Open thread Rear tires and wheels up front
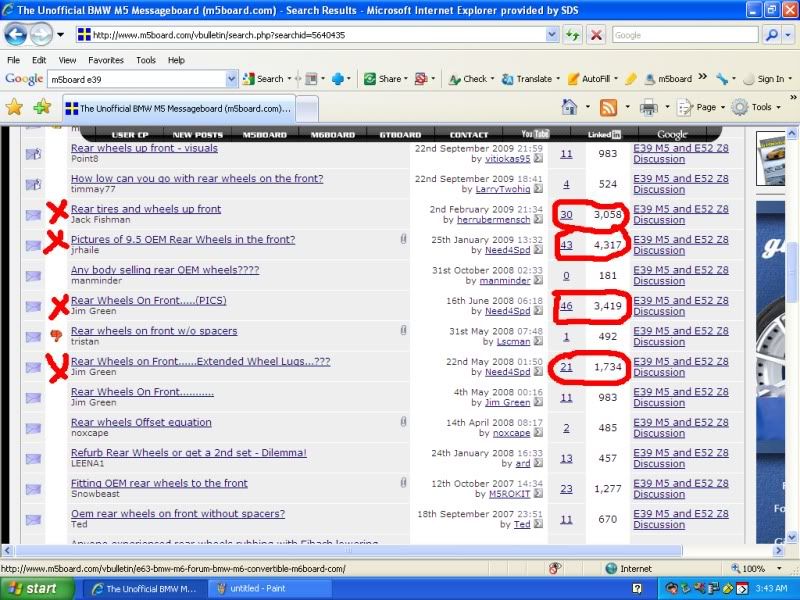The width and height of the screenshot is (800, 600). tap(146, 209)
